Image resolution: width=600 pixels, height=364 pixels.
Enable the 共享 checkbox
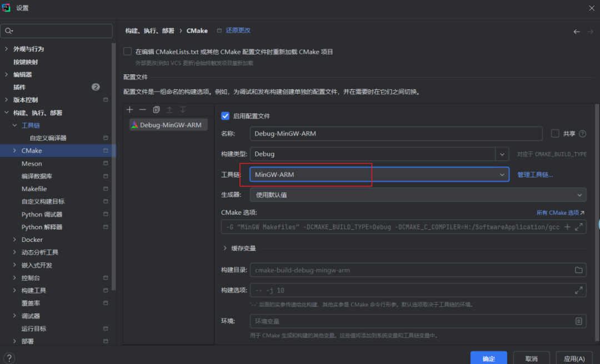(x=554, y=133)
